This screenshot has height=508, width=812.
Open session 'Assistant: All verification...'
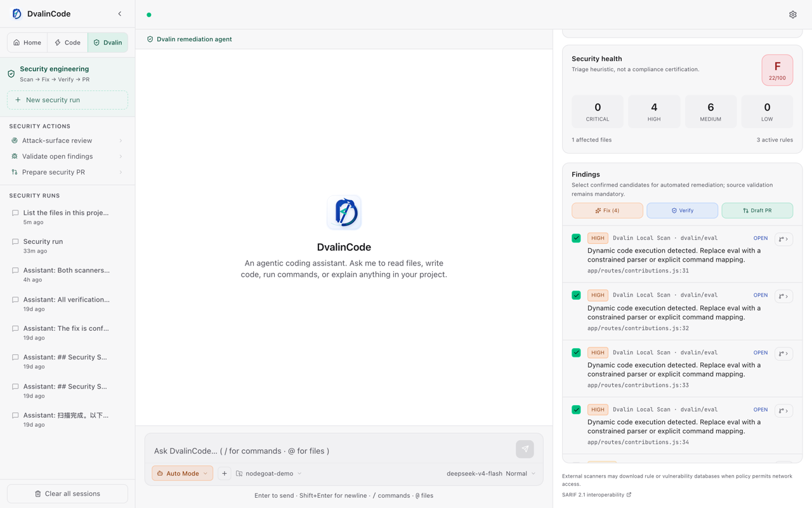coord(67,304)
